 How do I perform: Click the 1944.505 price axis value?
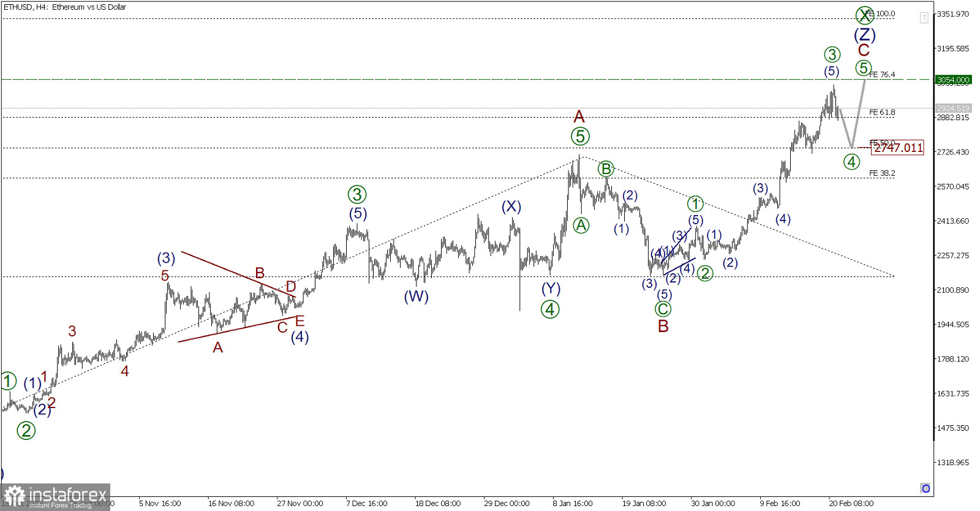[953, 325]
